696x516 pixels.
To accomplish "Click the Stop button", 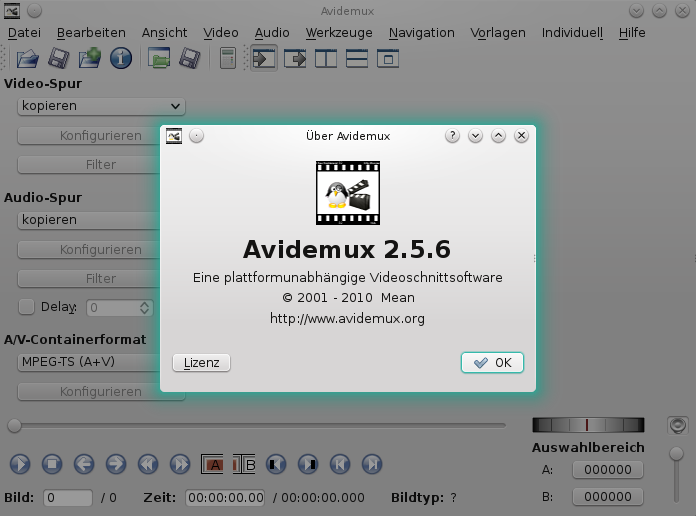I will [x=52, y=464].
